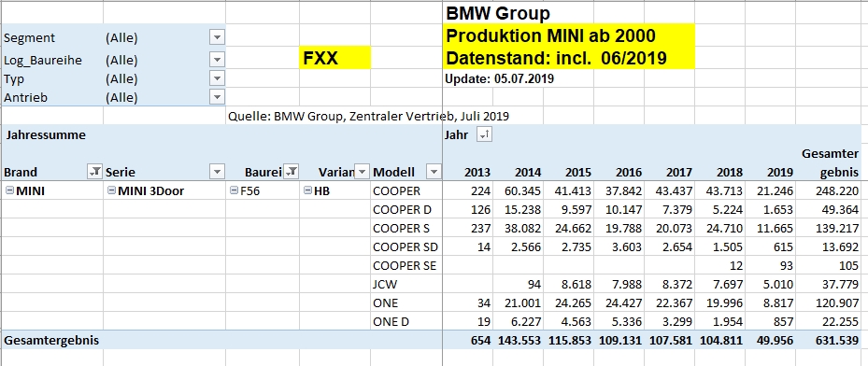Select the 2014 total 143.553
868x366 pixels.
coord(520,340)
